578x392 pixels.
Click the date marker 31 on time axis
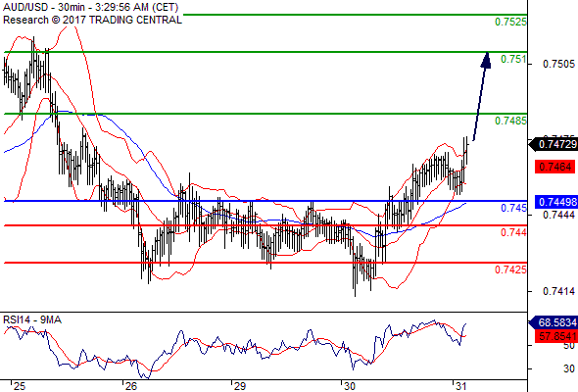tap(460, 386)
